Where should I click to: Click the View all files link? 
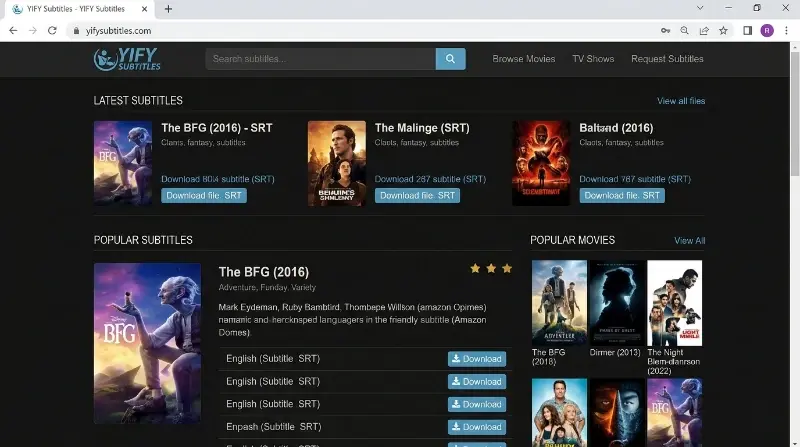[681, 101]
